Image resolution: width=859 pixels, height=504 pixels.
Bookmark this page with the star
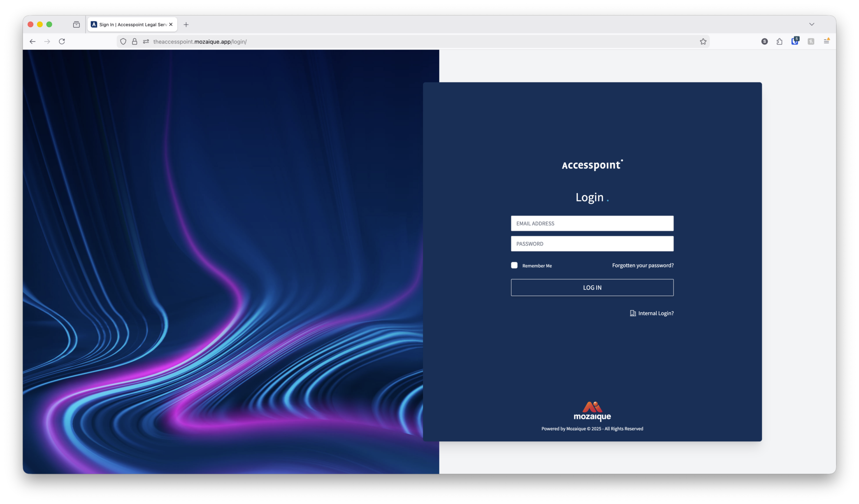[703, 42]
